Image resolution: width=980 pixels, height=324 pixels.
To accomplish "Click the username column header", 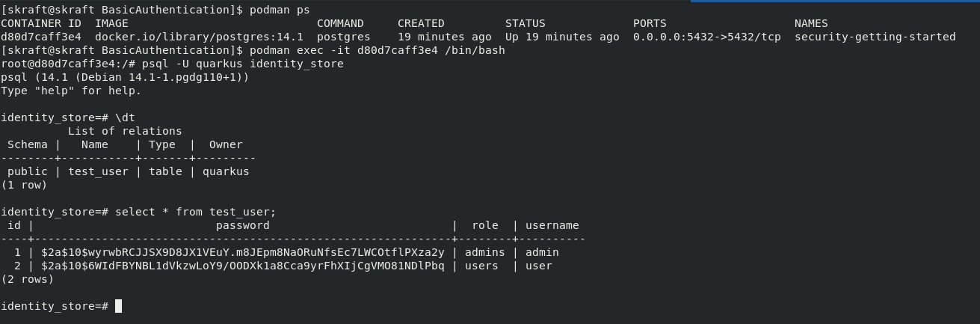I will (x=552, y=225).
